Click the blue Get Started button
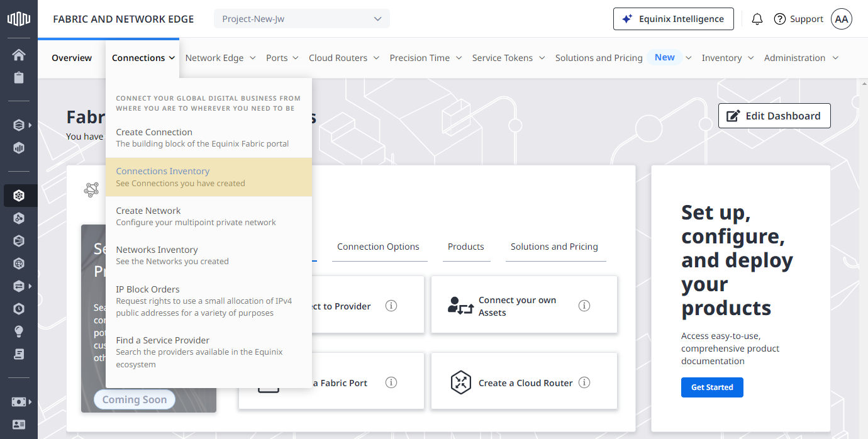Viewport: 868px width, 439px height. [x=712, y=387]
